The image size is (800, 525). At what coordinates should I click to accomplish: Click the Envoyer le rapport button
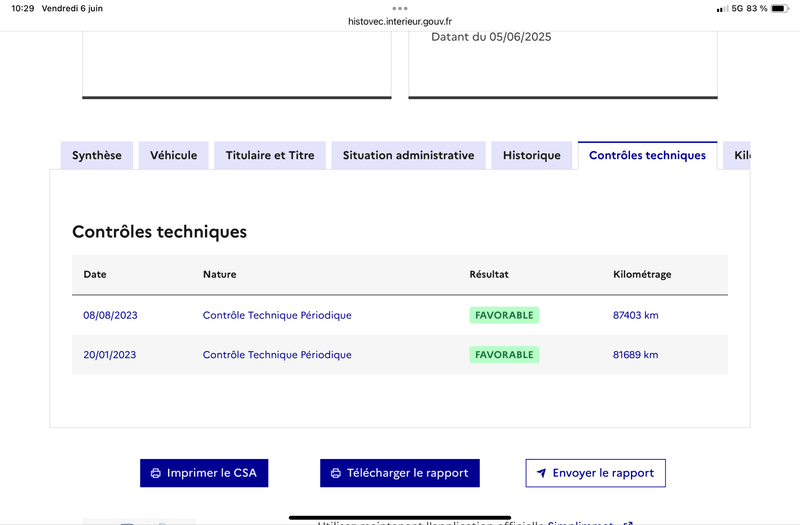point(595,473)
